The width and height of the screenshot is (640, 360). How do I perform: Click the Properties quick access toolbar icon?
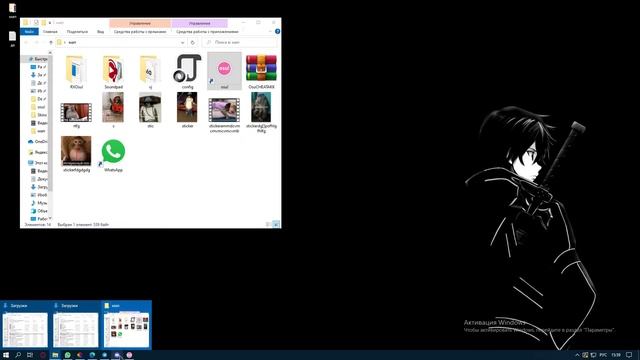click(36, 23)
